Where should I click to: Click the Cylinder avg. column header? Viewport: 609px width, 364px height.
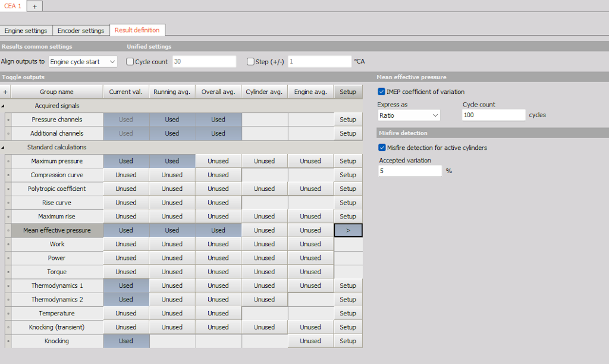(265, 92)
